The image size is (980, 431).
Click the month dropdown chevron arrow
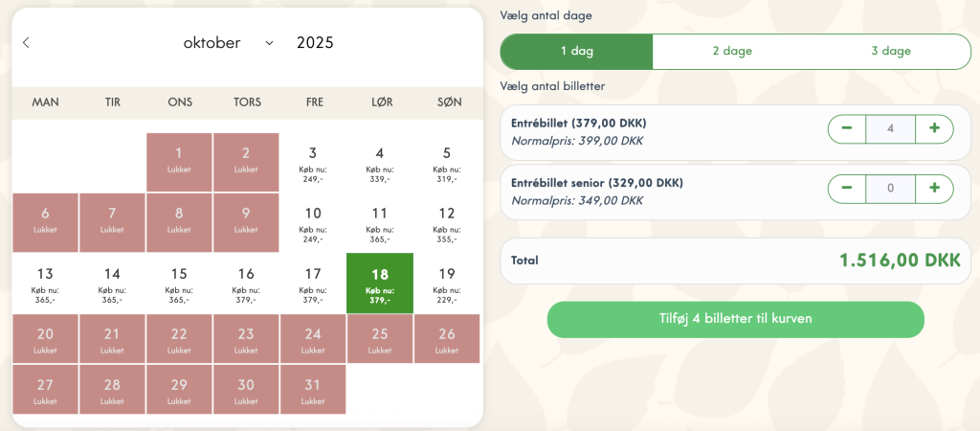pyautogui.click(x=269, y=43)
